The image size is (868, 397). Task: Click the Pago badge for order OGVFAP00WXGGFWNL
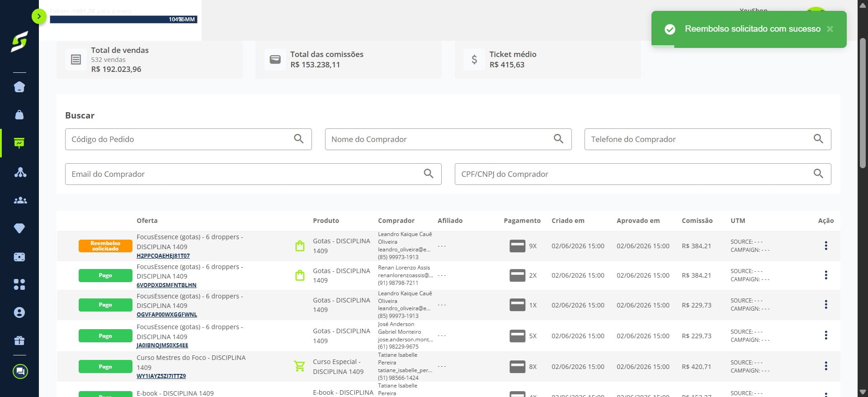[x=105, y=305]
